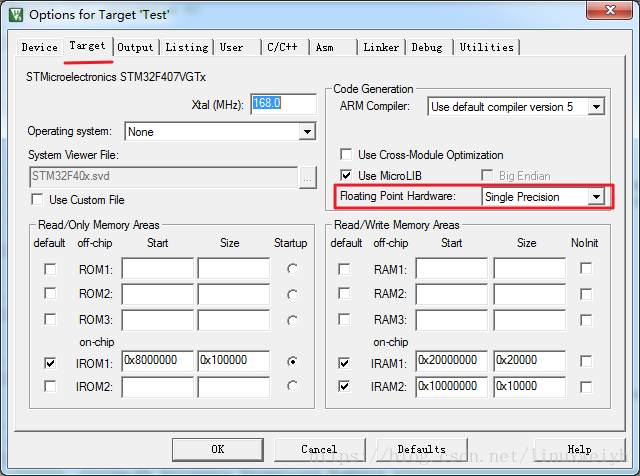Enable NoInit for RAM1
Image resolution: width=640 pixels, height=476 pixels.
586,269
